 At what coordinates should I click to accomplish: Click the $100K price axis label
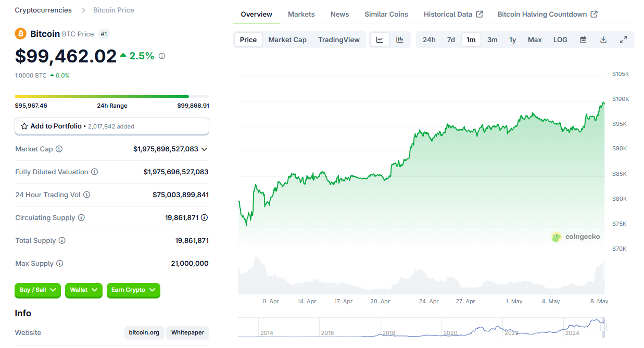pos(621,99)
